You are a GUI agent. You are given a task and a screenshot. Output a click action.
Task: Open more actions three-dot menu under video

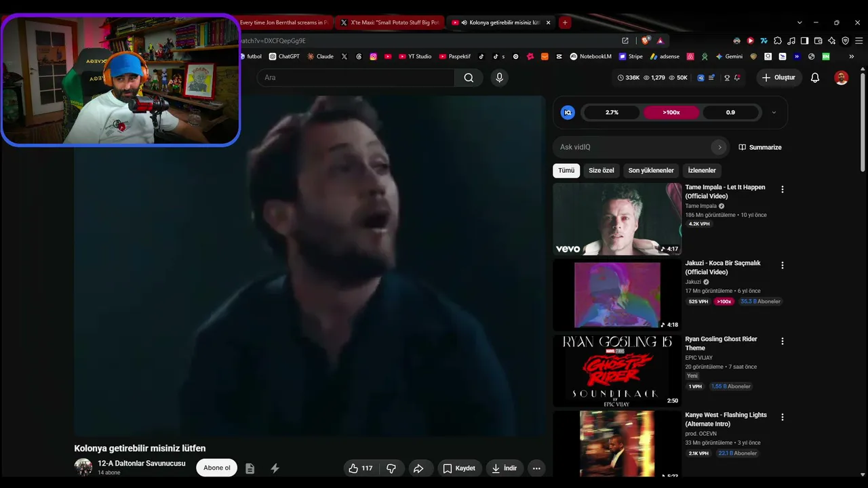[x=536, y=468]
